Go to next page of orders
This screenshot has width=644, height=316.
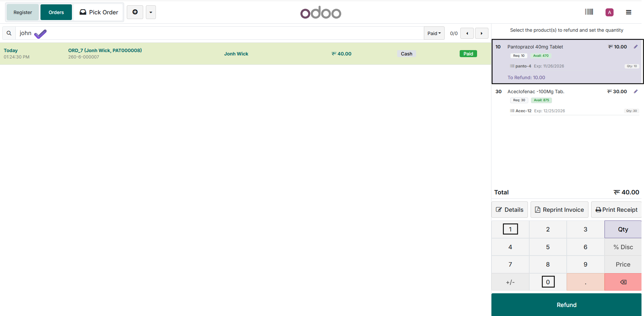(482, 33)
